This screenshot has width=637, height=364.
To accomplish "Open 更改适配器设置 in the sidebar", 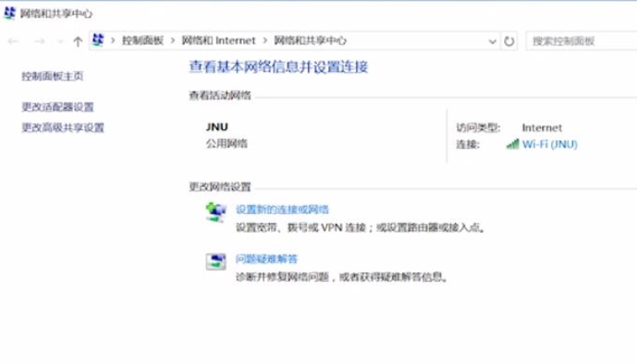I will coord(57,107).
